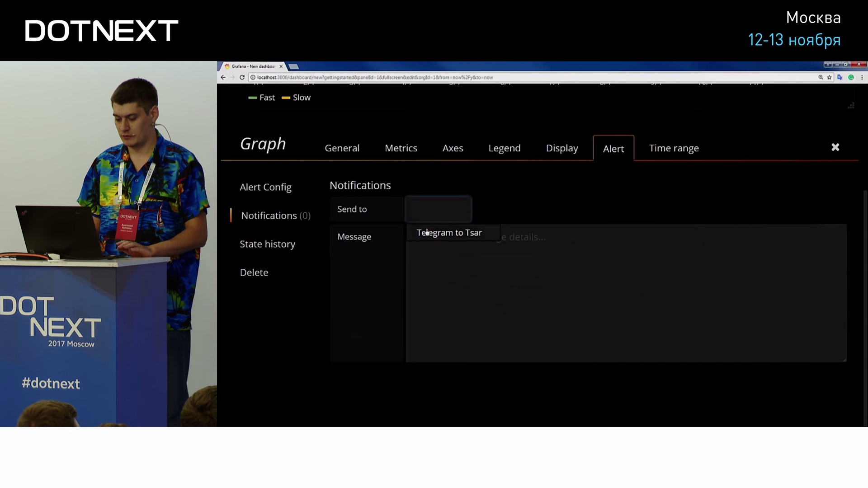Open the Send to dropdown field
Screen dimensions: 868x488
pos(438,209)
